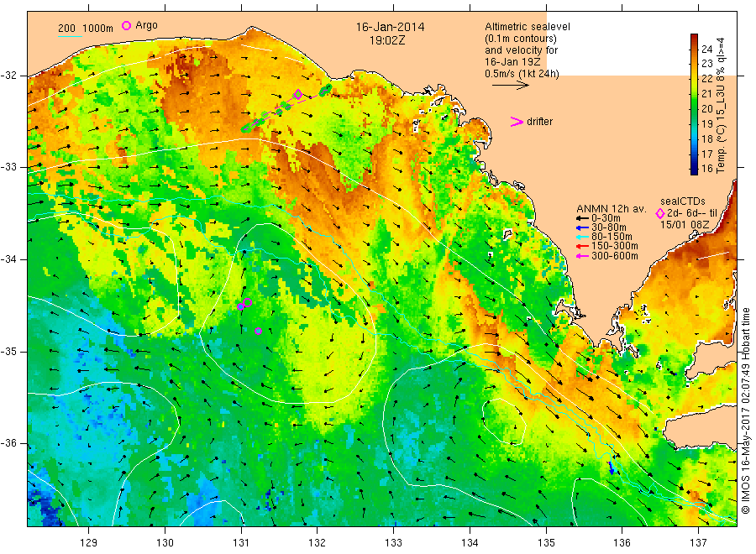Click the magenta drifter chevron legend symbol
Image resolution: width=756 pixels, height=554 pixels.
click(x=517, y=122)
